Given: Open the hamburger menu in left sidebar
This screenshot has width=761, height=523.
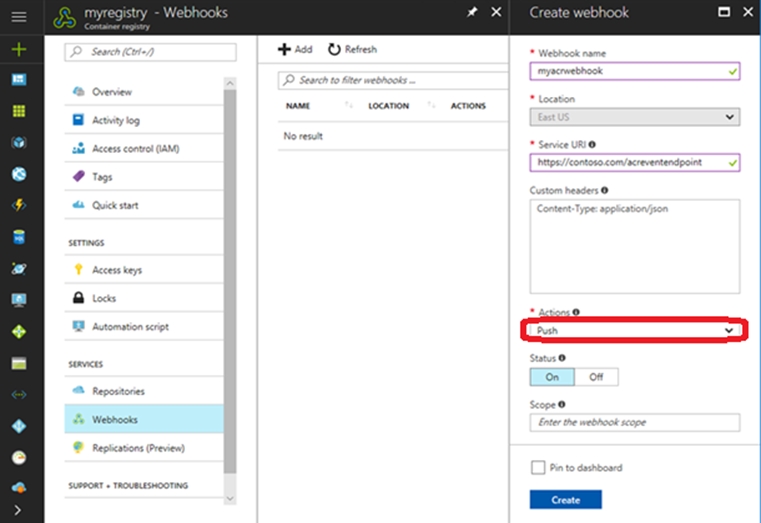Looking at the screenshot, I should (x=19, y=17).
